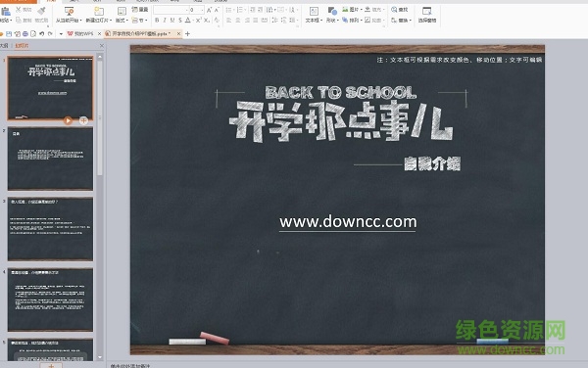
Task: Switch to the Outline pane tab
Action: pyautogui.click(x=4, y=46)
